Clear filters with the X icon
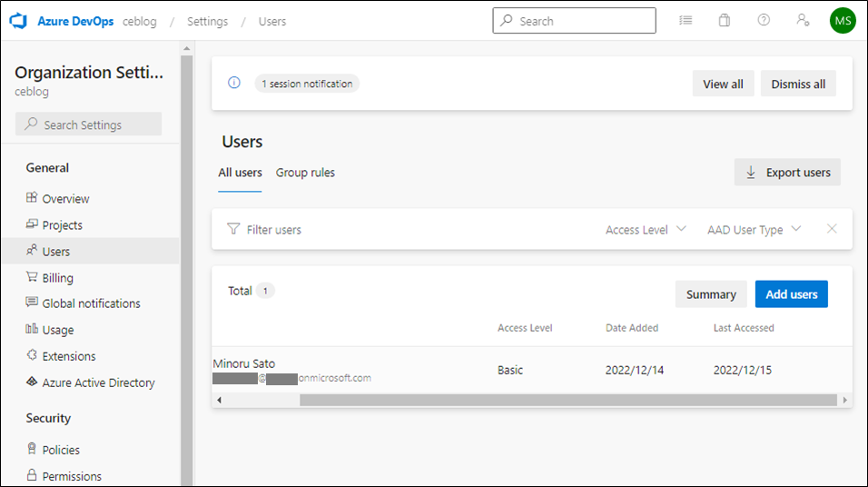 pyautogui.click(x=832, y=229)
